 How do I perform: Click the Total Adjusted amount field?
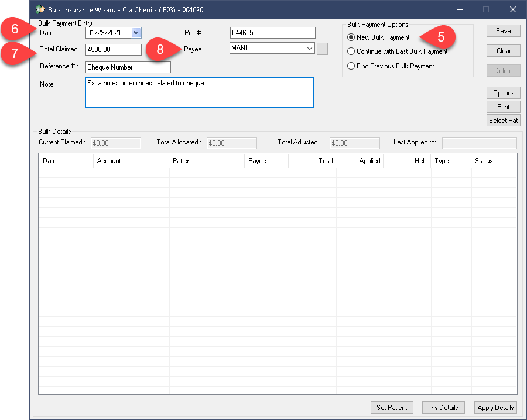coord(355,143)
